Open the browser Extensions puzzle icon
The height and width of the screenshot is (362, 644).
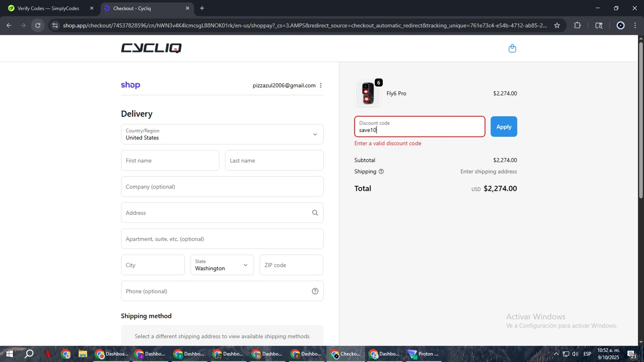pyautogui.click(x=577, y=25)
